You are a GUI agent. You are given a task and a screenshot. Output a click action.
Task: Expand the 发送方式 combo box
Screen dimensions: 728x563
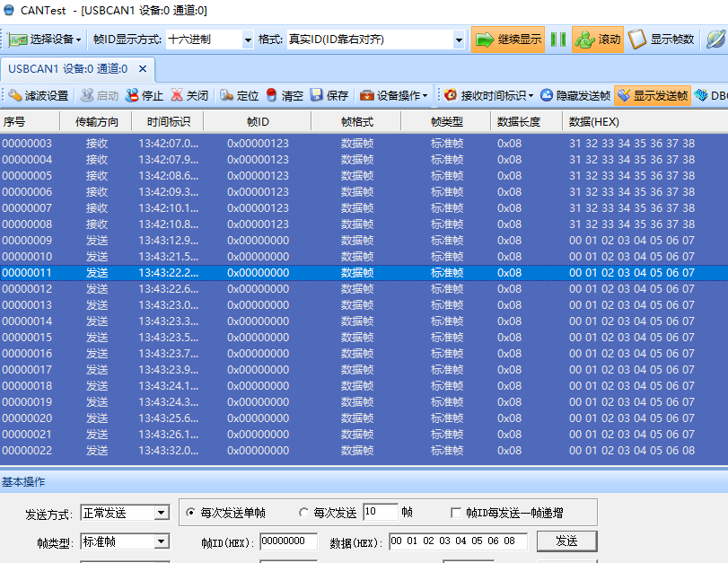tap(161, 513)
